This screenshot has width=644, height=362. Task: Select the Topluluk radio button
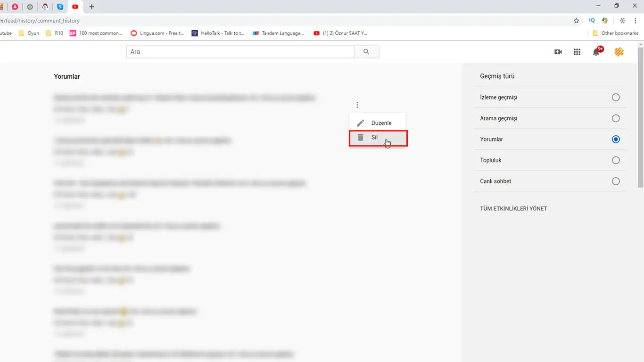click(616, 160)
